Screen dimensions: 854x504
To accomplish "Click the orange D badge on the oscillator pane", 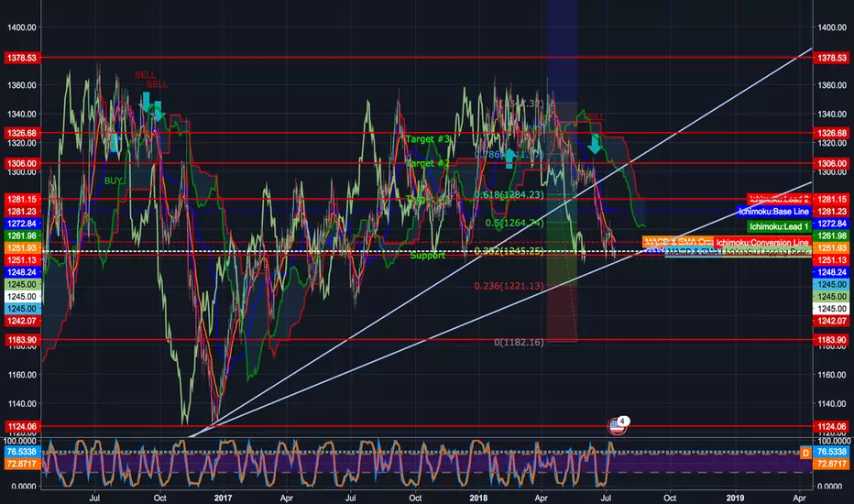I will 805,453.
